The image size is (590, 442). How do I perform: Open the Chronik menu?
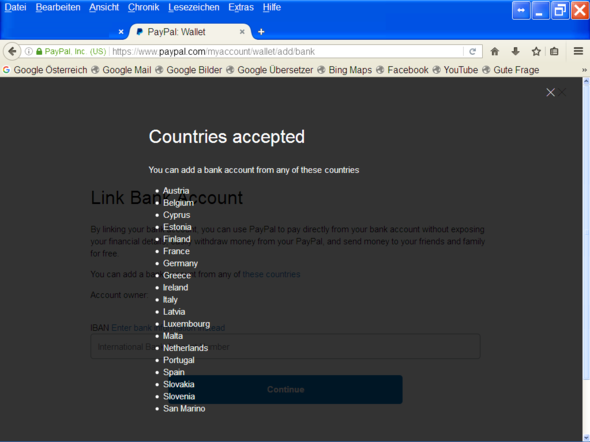click(x=143, y=7)
